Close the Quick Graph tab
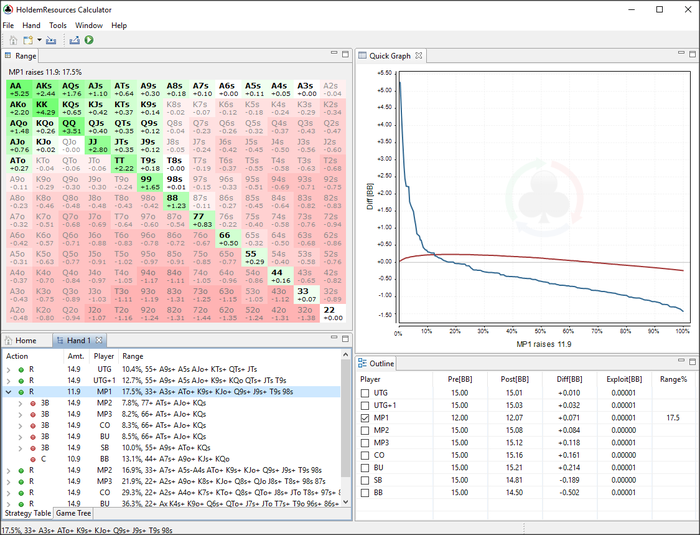The image size is (700, 535). click(x=418, y=56)
